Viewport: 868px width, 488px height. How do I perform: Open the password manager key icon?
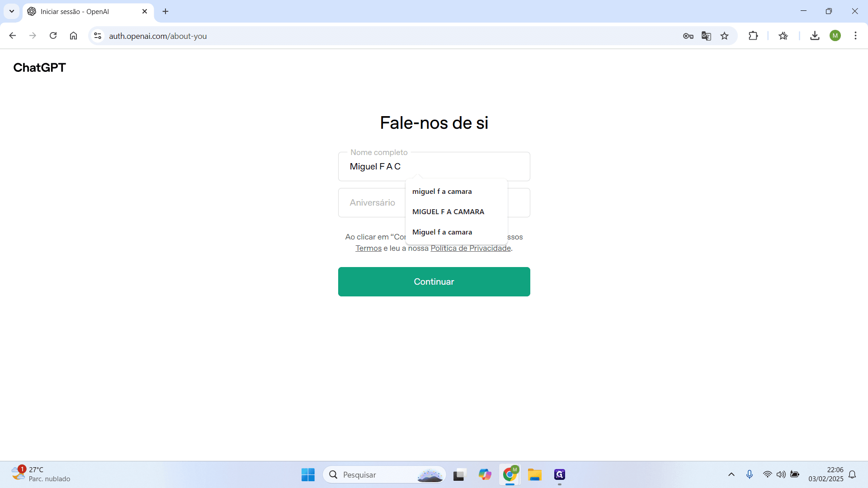coord(688,36)
